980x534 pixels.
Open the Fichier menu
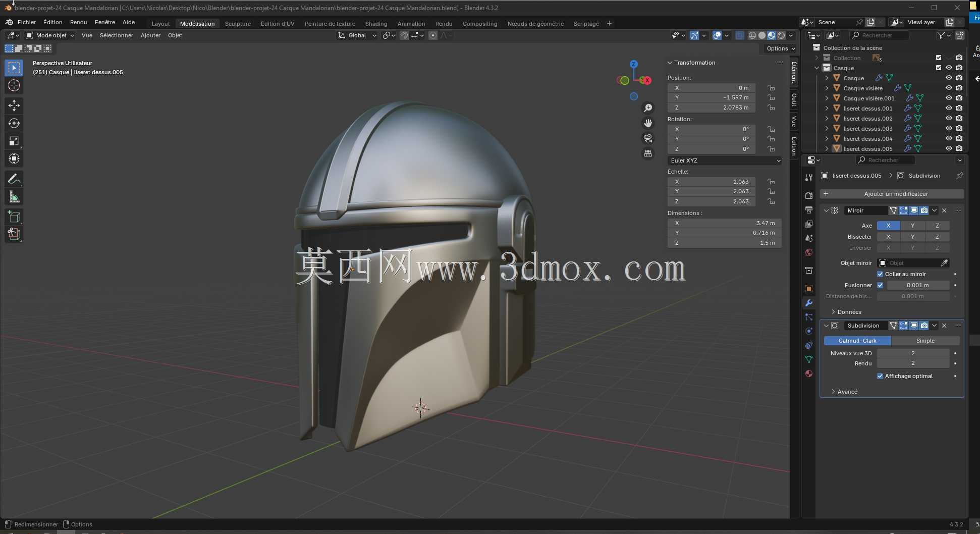(x=26, y=22)
